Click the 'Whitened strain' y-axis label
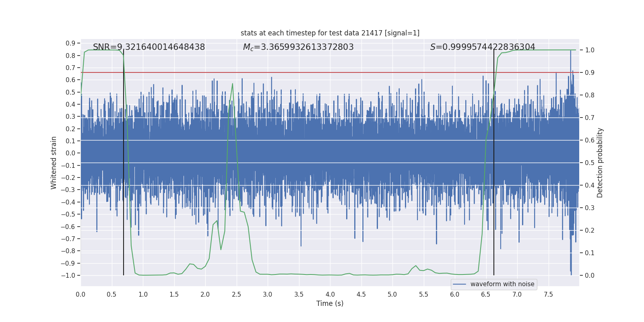 54,163
